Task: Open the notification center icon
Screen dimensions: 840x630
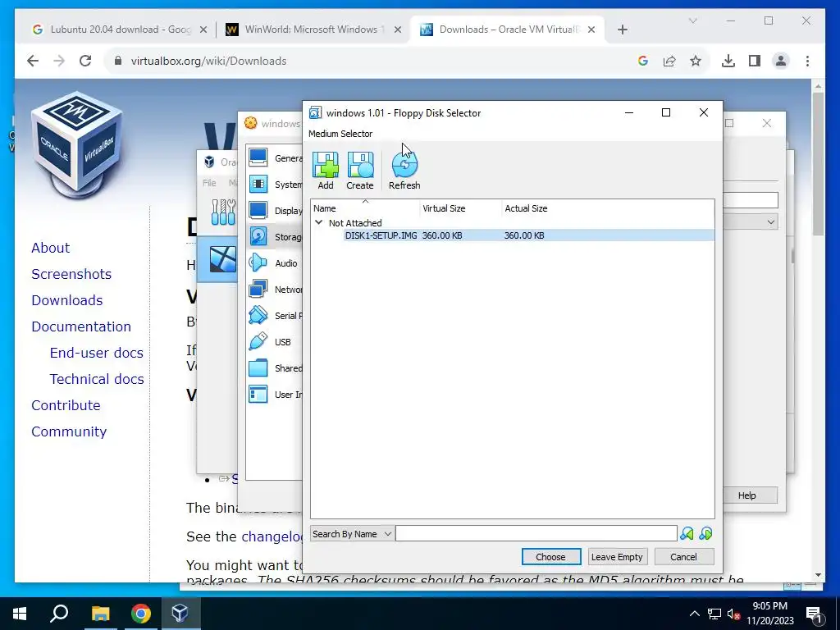Action: tap(814, 614)
